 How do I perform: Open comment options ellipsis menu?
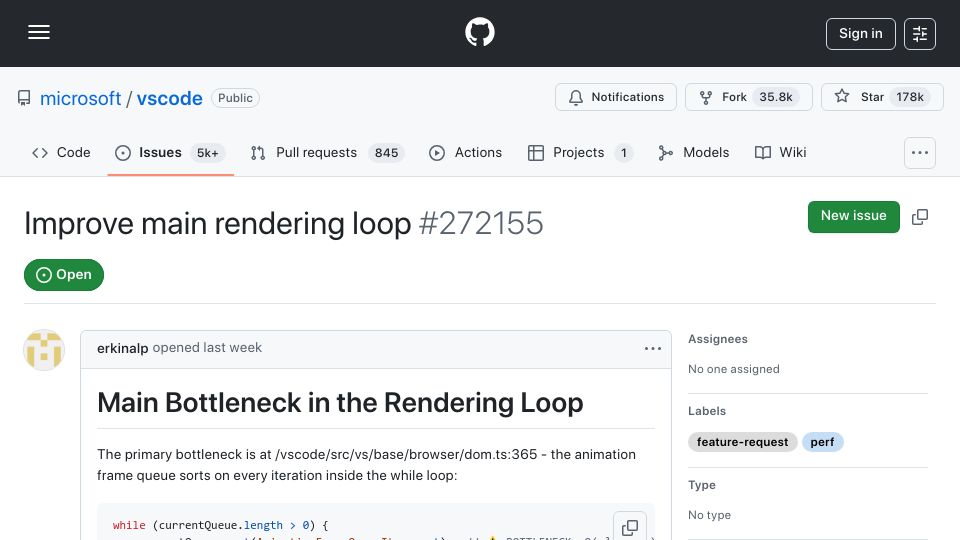tap(653, 348)
